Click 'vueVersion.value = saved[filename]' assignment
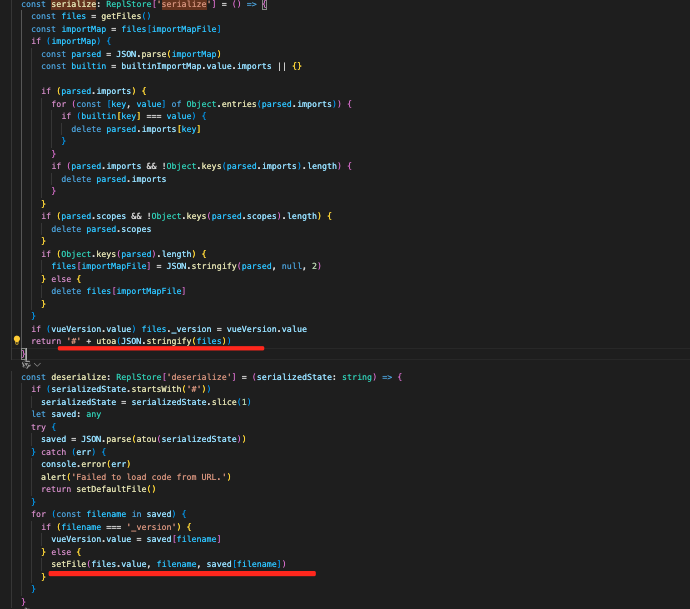Screen dimensions: 690x609 (x=136, y=539)
